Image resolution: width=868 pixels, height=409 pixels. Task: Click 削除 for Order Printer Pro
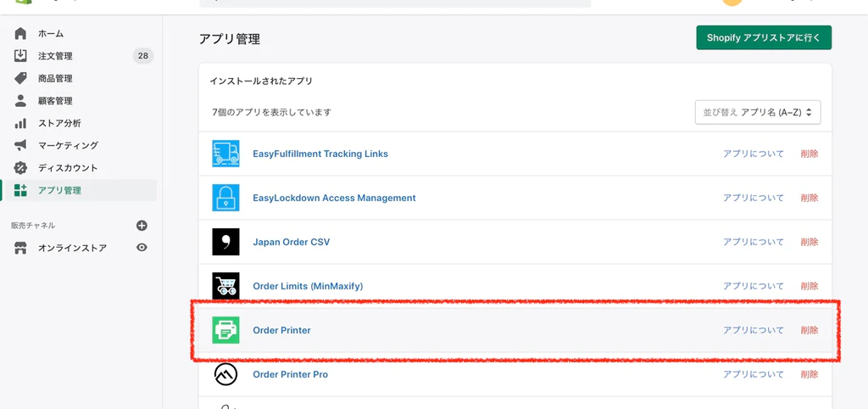pyautogui.click(x=809, y=374)
